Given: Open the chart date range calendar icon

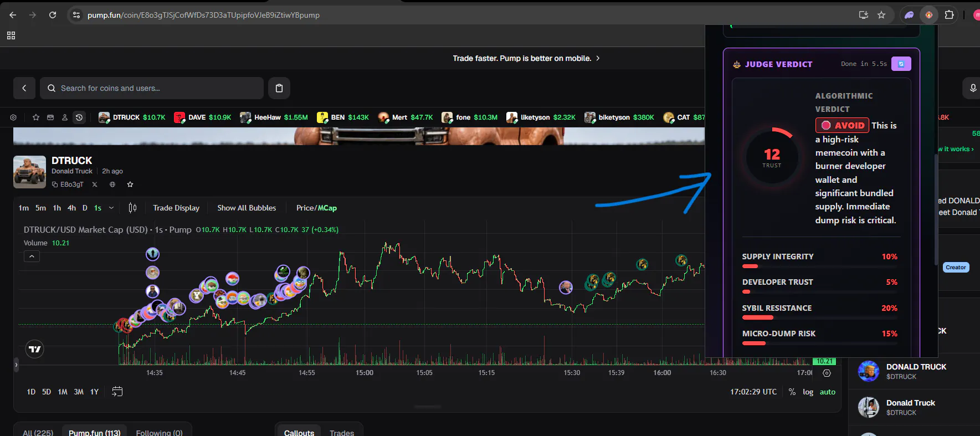Looking at the screenshot, I should click(117, 392).
